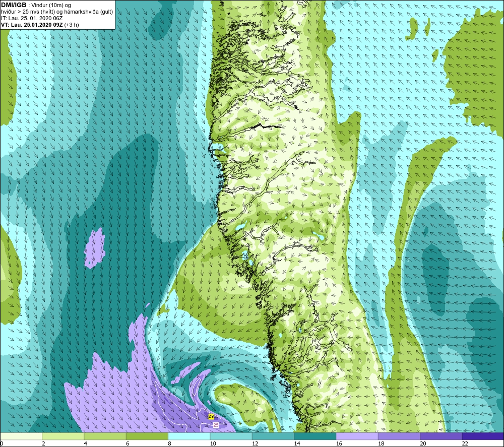Click the legend scale number 2

point(43,443)
